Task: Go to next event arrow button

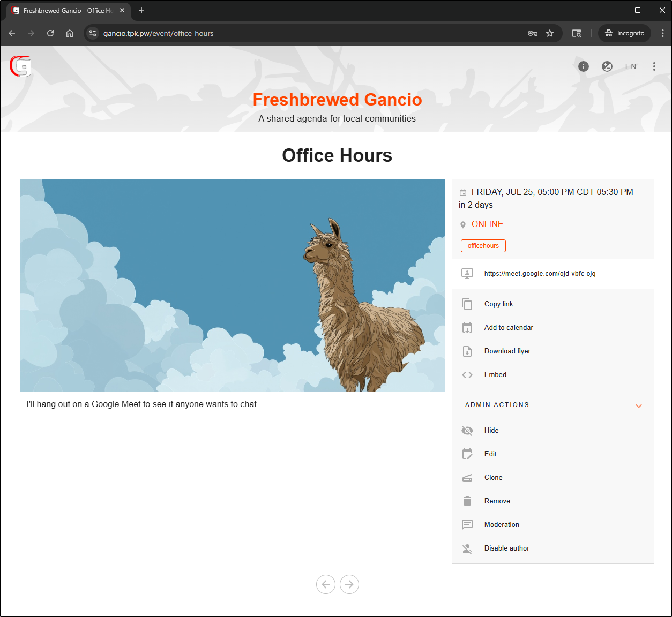Action: pos(349,584)
